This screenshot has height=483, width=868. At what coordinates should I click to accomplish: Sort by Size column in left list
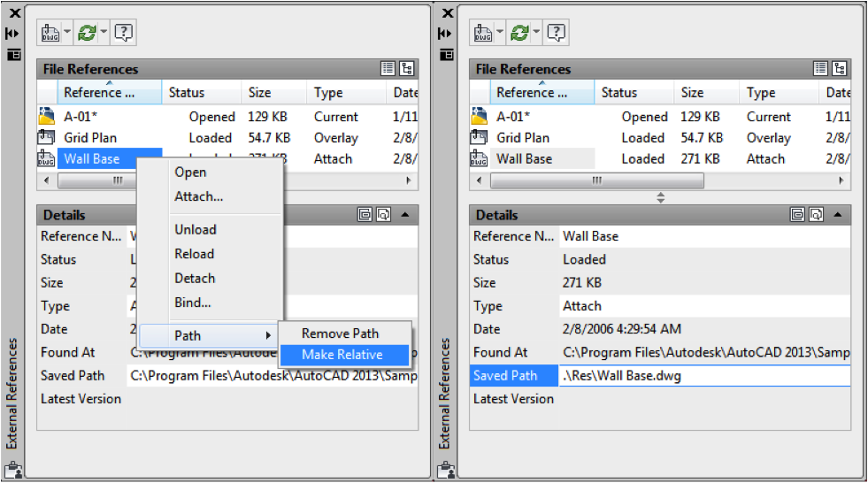pos(274,92)
